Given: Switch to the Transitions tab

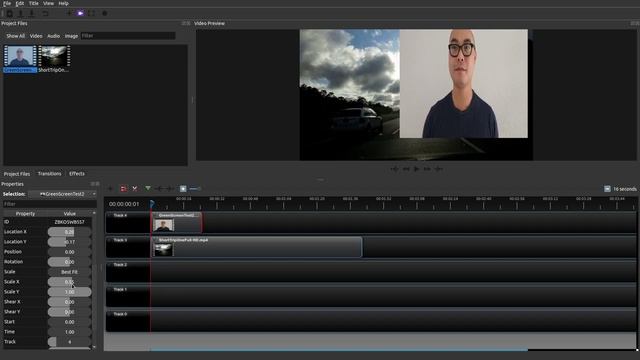Looking at the screenshot, I should click(x=49, y=174).
